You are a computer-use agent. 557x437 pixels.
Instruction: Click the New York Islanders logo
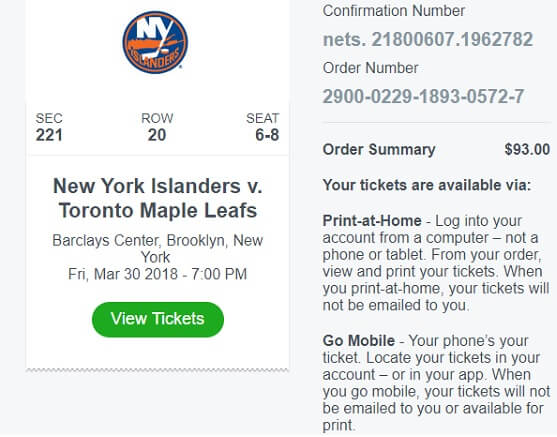point(155,42)
